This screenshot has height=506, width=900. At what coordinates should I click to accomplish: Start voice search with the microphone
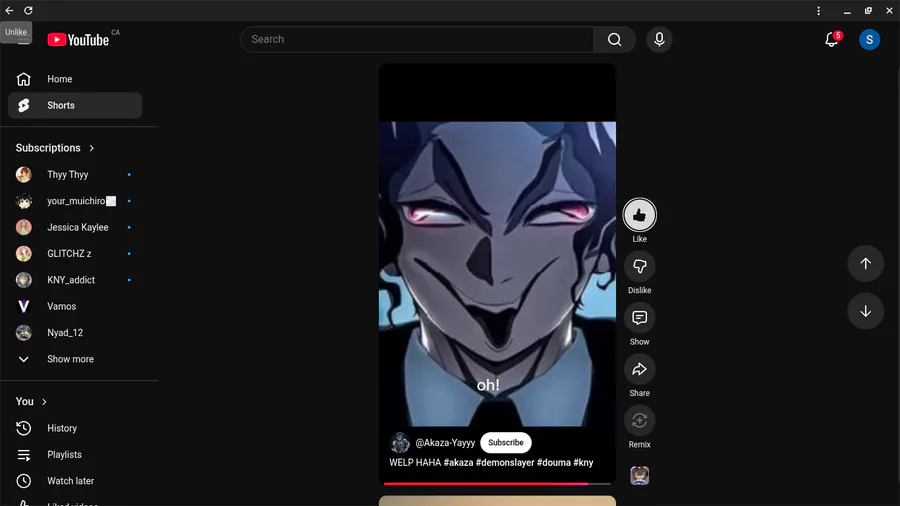click(659, 40)
